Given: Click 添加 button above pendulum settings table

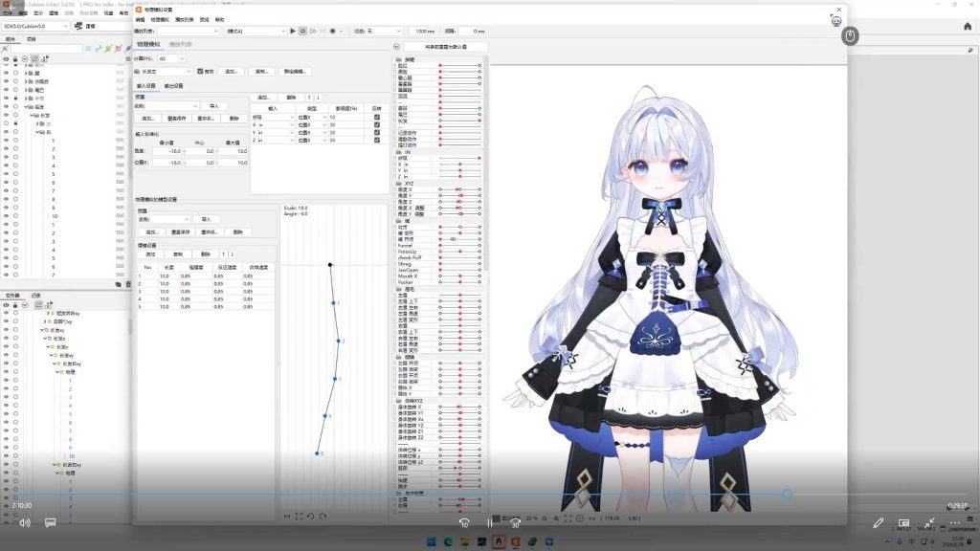Looking at the screenshot, I should (150, 254).
